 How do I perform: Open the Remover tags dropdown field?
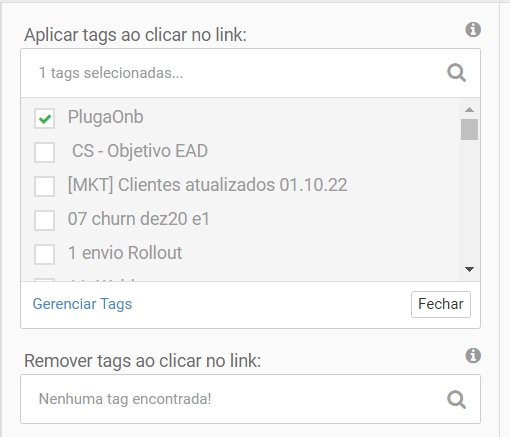coord(250,399)
